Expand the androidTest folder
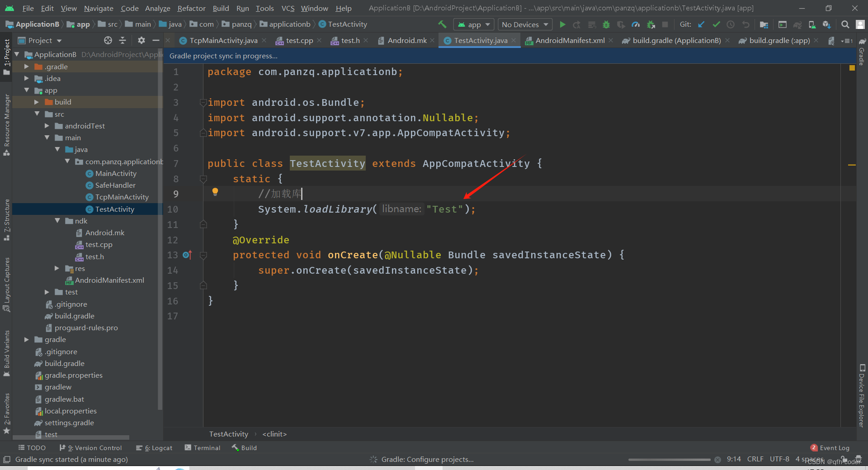 pyautogui.click(x=47, y=126)
